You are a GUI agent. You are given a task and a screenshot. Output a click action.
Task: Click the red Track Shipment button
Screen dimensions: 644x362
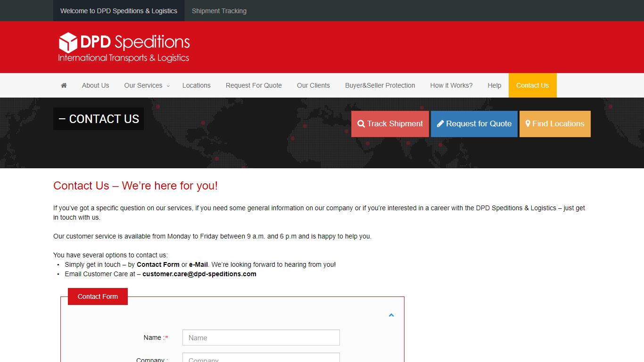coord(390,124)
